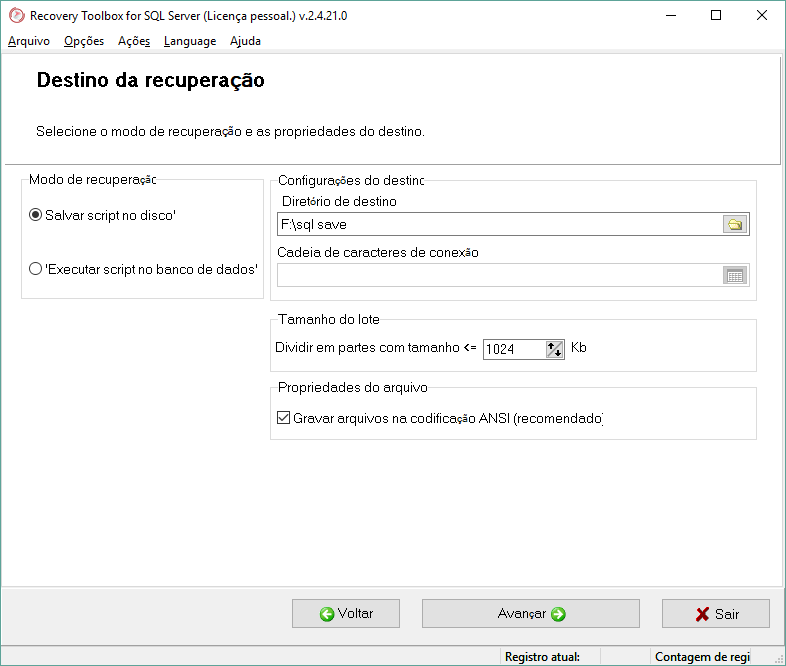Open the Ações menu
The width and height of the screenshot is (786, 666).
(134, 41)
